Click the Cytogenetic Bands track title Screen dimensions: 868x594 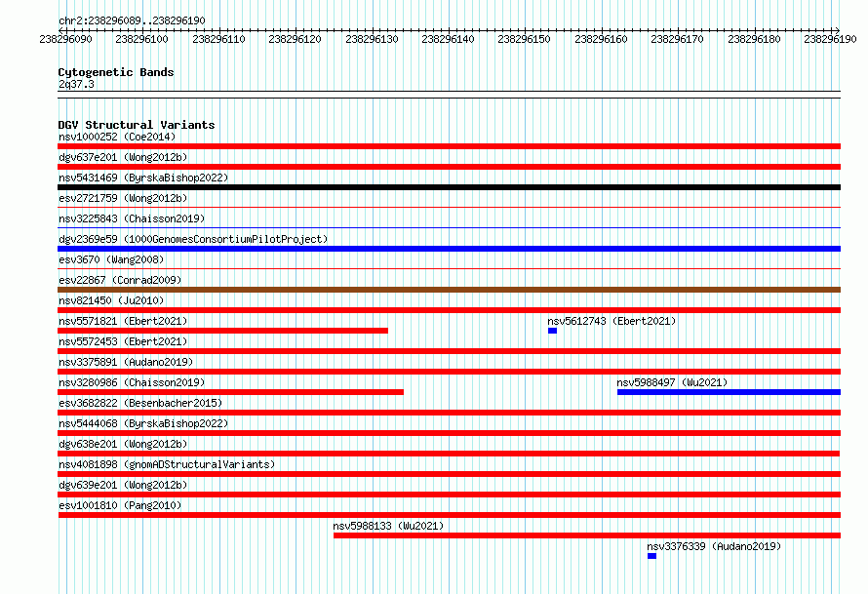tap(116, 72)
